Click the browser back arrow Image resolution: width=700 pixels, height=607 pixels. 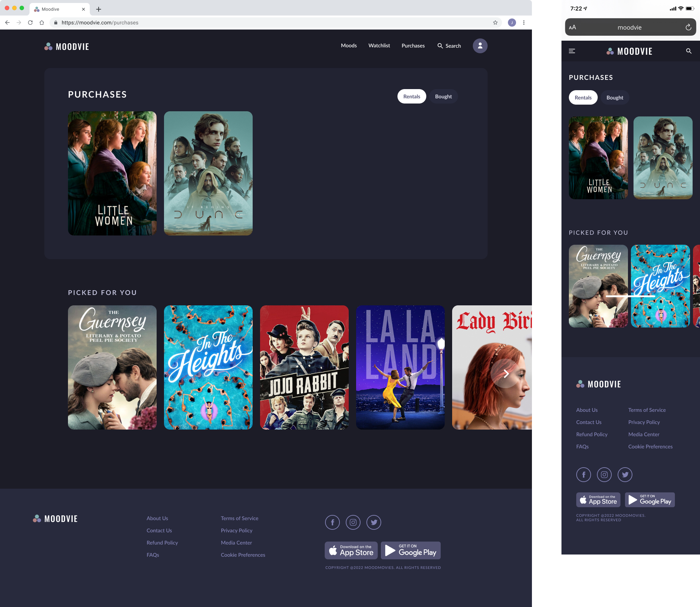click(7, 23)
